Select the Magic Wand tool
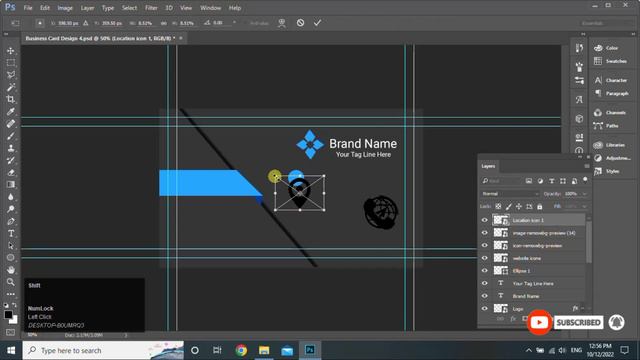The height and width of the screenshot is (360, 640). click(11, 87)
